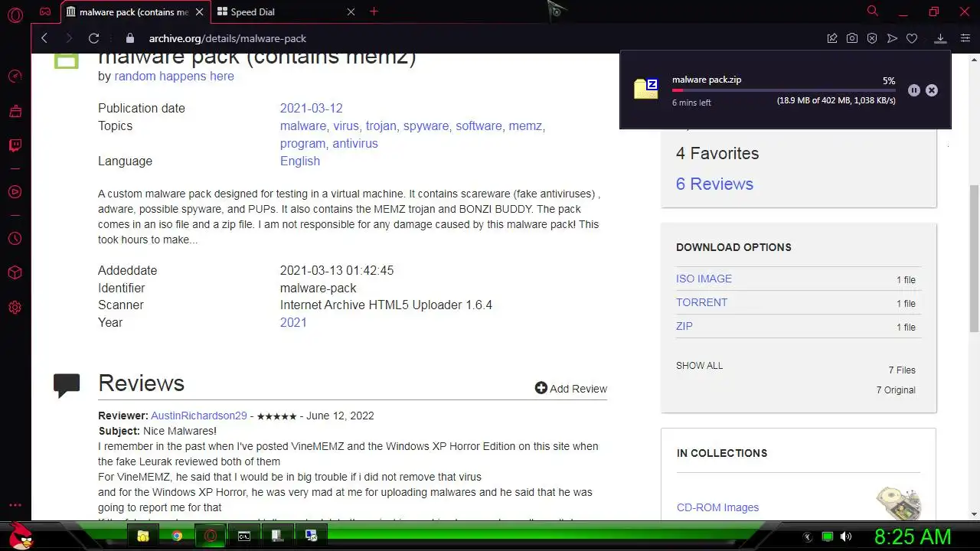980x551 pixels.
Task: Open the shopping bag sidebar icon
Action: 15,112
